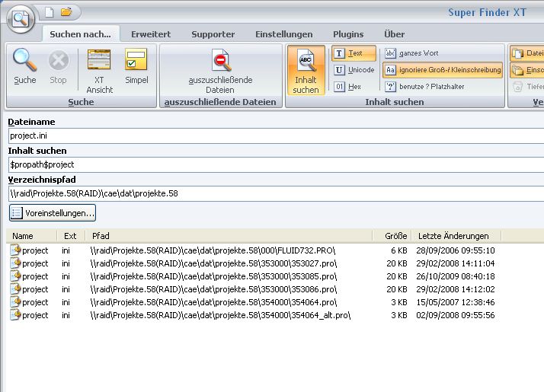544x392 pixels.
Task: Sort results by Größe column header
Action: point(392,236)
